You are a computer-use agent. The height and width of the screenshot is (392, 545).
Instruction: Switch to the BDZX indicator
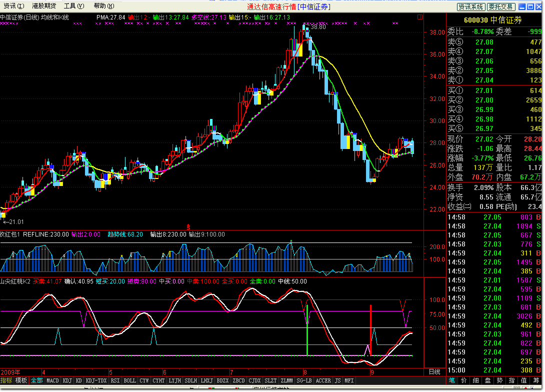tap(223, 380)
